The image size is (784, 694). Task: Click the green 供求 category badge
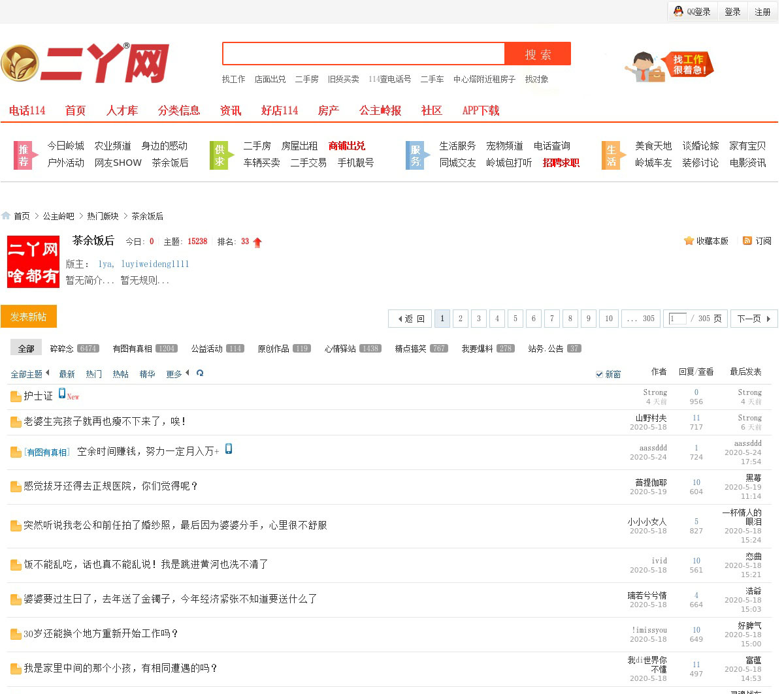(x=222, y=155)
